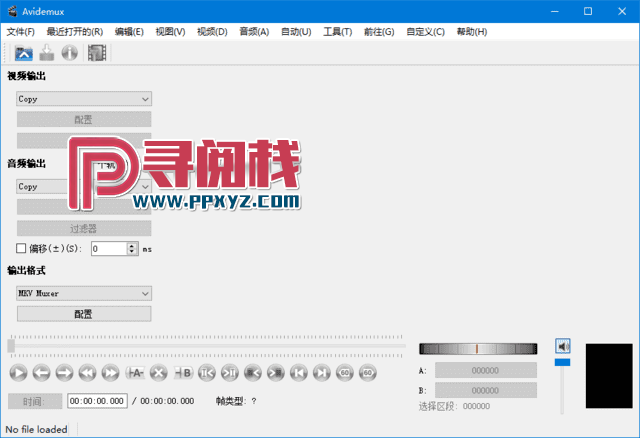Click the Save Video toolbar icon
Image resolution: width=640 pixels, height=438 pixels.
(47, 53)
